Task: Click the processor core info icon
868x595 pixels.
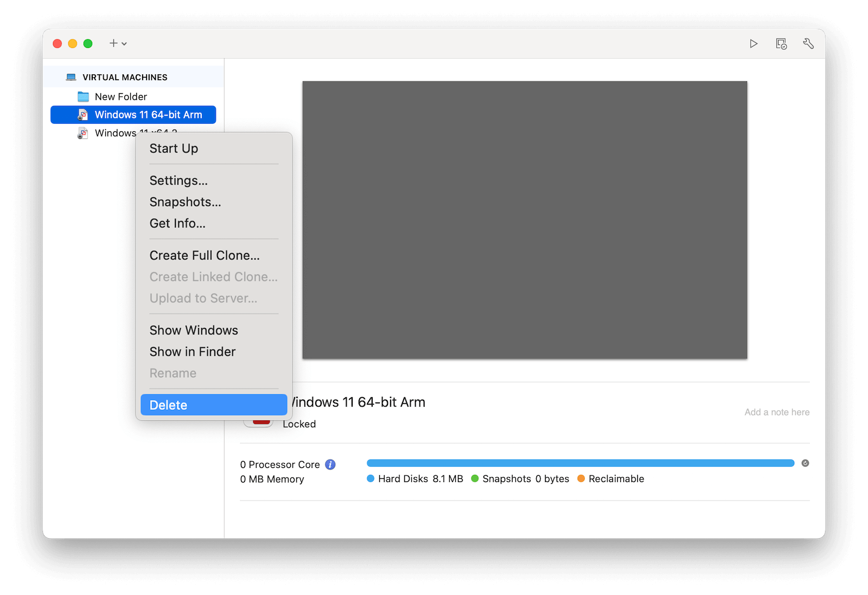Action: (x=330, y=465)
